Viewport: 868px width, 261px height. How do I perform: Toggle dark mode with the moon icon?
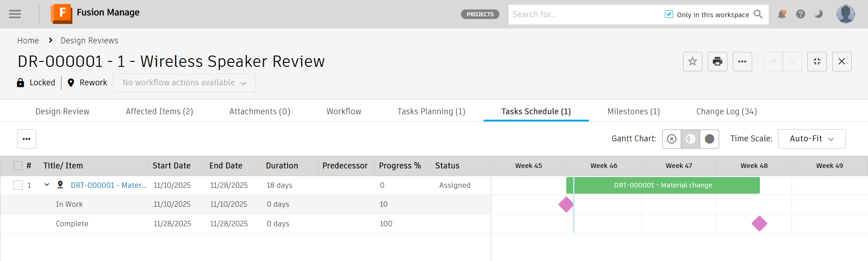click(818, 14)
